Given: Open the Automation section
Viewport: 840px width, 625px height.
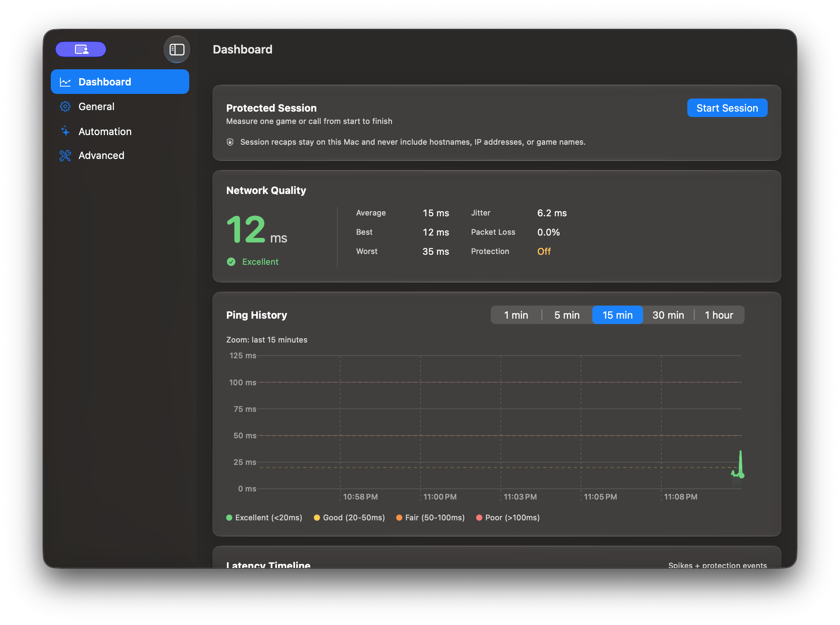Looking at the screenshot, I should point(120,131).
